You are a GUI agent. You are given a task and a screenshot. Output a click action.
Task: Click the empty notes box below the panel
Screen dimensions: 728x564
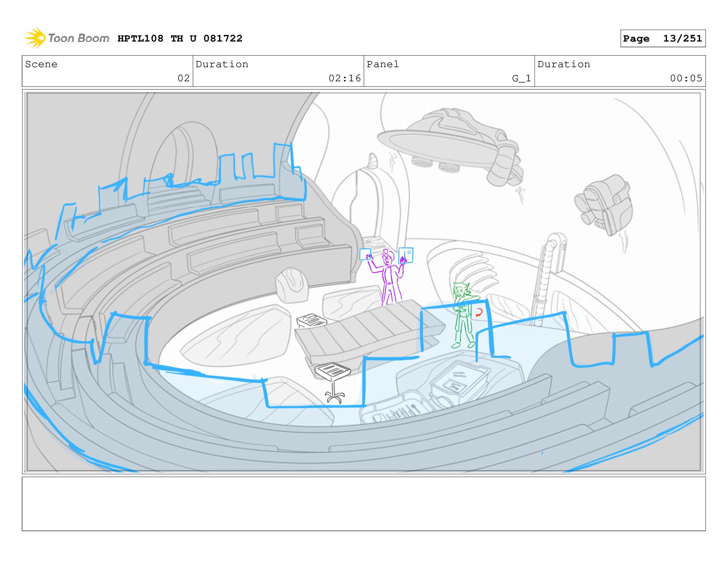click(364, 504)
